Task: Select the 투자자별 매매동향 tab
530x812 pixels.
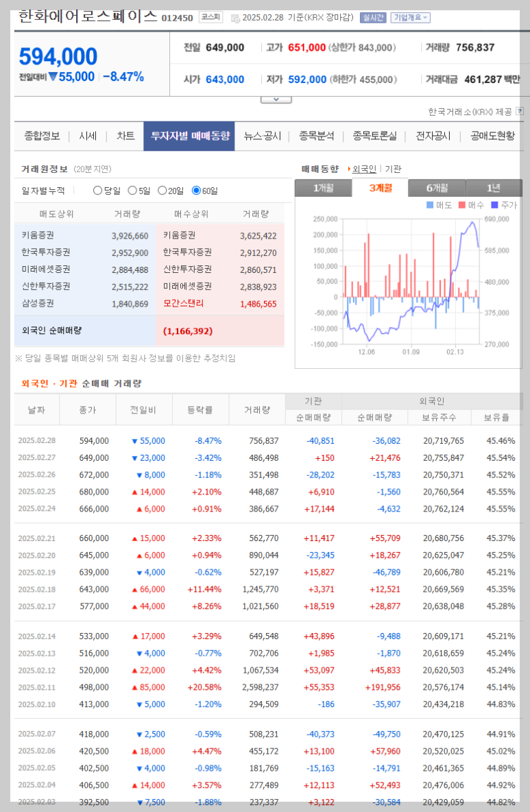Action: 189,136
